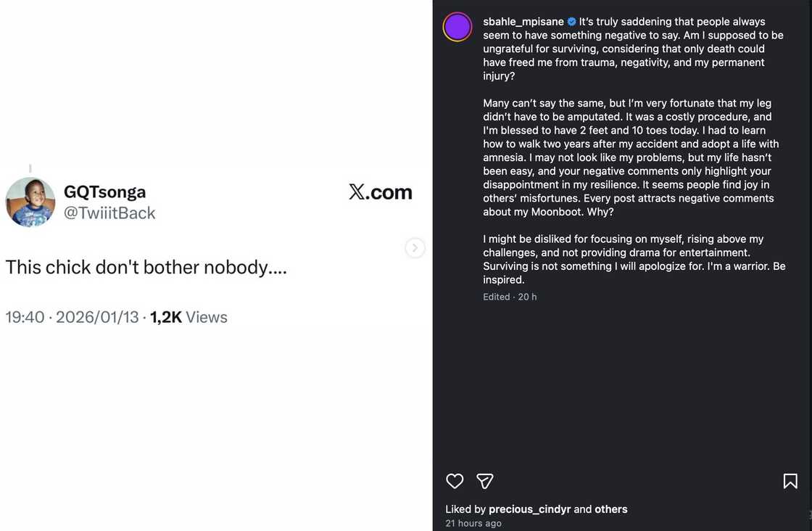The image size is (812, 531).
Task: Click the Edited label under caption
Action: [x=497, y=297]
